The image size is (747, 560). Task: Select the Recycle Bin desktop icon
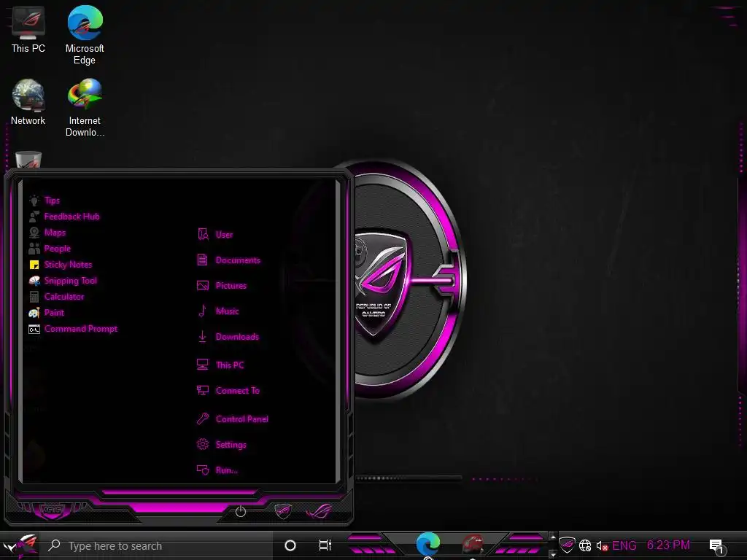click(28, 160)
